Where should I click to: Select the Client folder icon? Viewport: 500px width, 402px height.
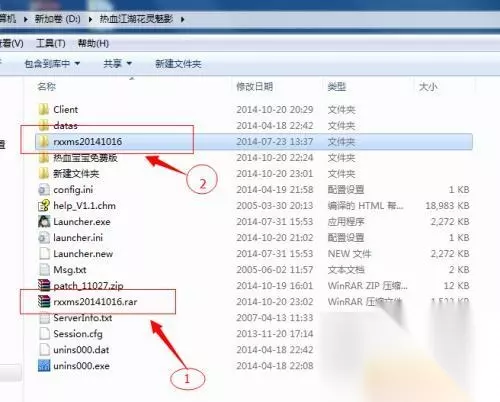click(x=44, y=109)
